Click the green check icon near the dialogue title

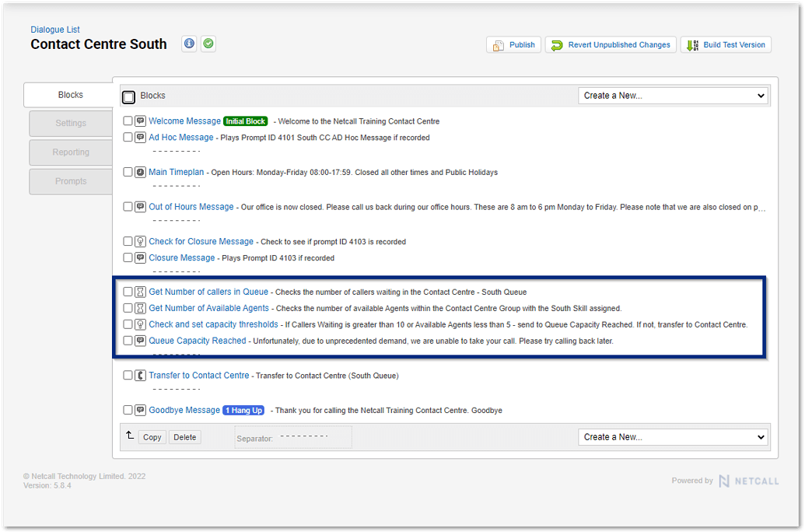208,44
